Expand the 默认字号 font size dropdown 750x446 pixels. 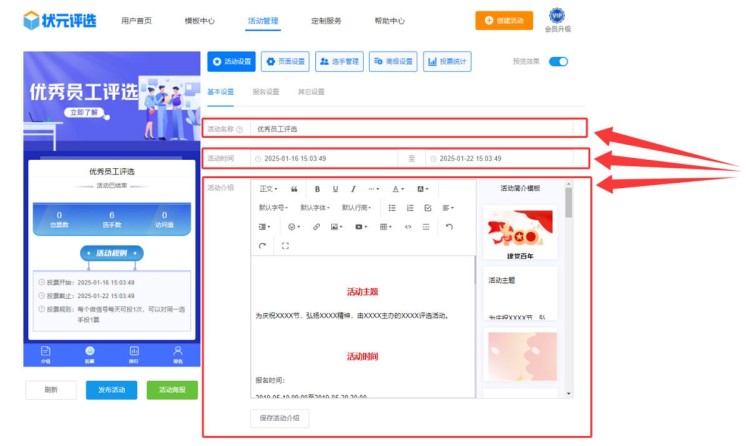(x=274, y=208)
